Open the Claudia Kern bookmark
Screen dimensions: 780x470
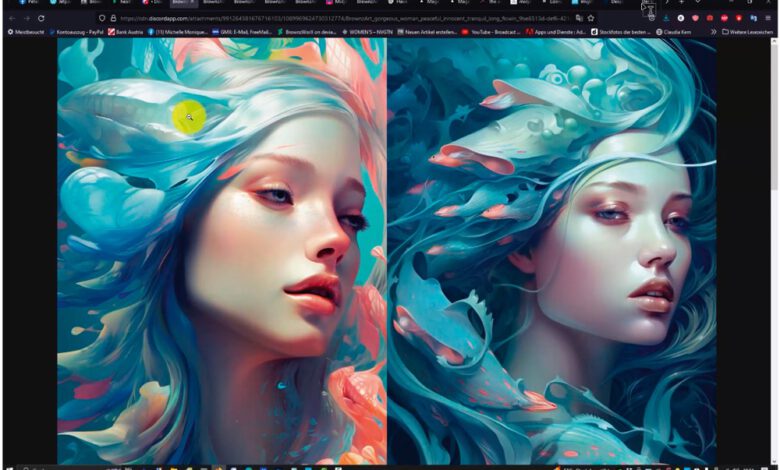tap(673, 32)
